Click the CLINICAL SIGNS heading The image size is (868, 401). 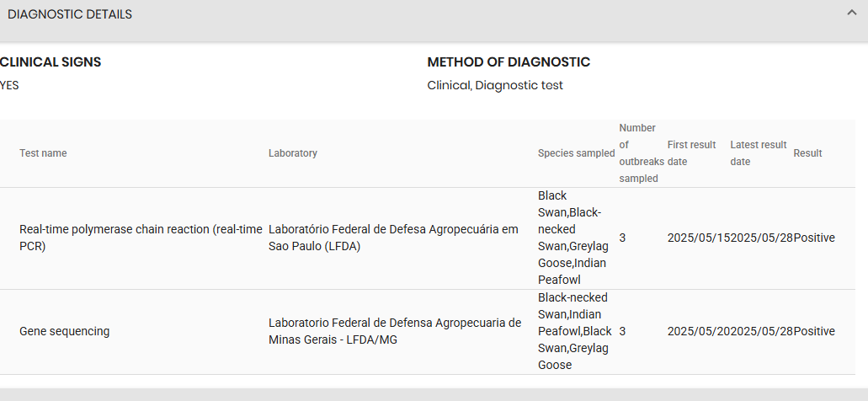51,62
